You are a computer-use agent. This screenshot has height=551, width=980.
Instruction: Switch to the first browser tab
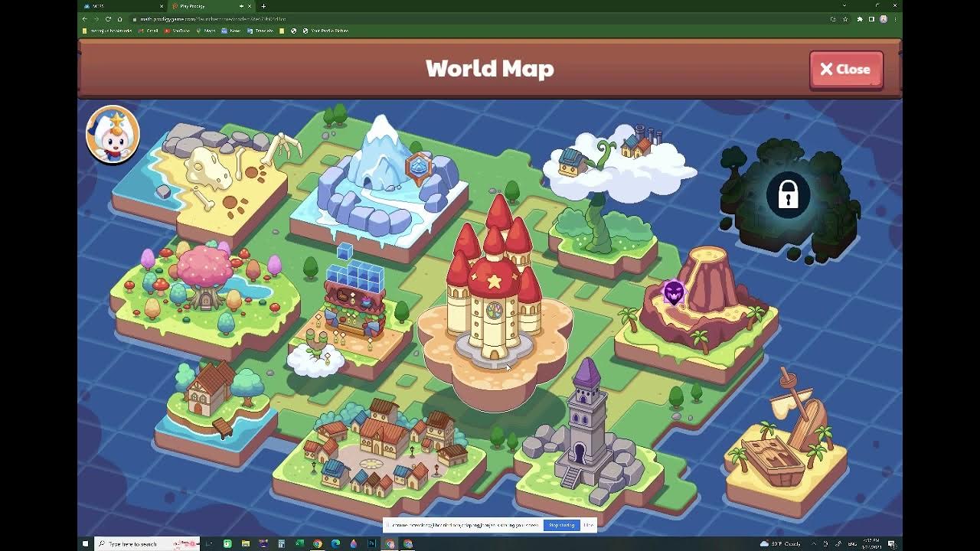tap(122, 6)
